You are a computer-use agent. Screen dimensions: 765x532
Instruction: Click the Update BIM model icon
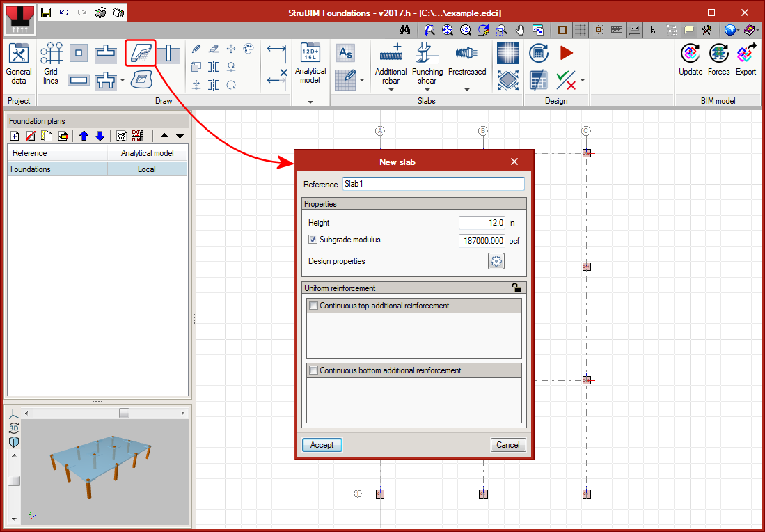pos(691,58)
